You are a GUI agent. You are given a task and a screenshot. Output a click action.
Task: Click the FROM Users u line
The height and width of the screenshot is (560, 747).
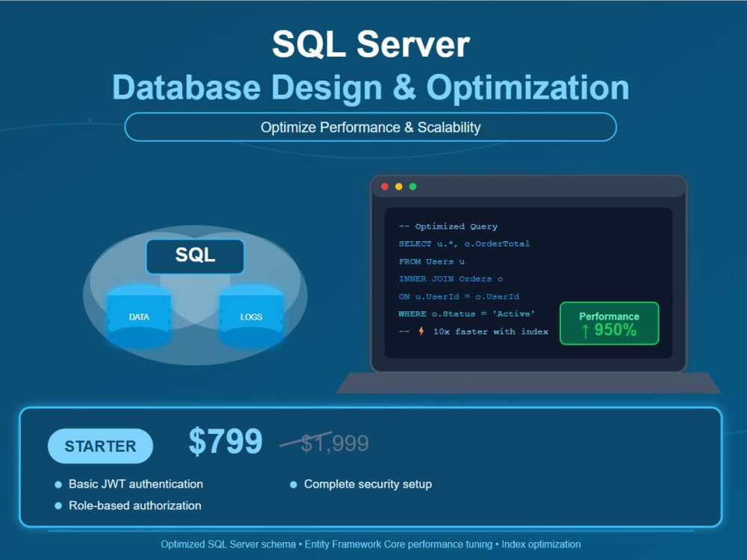coord(432,261)
